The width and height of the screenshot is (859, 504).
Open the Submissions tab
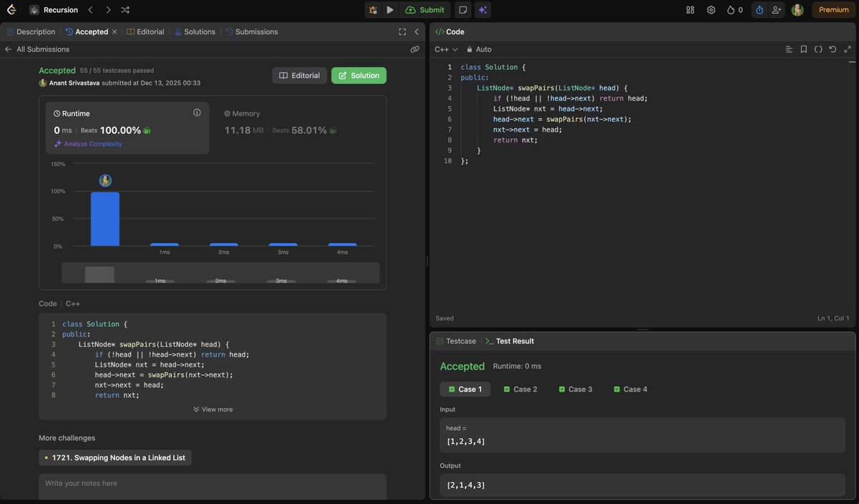coord(251,31)
